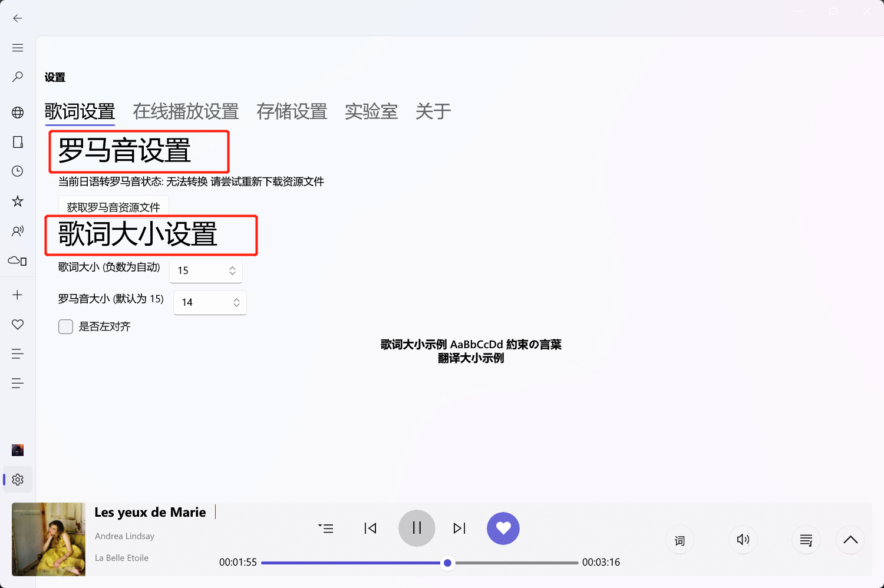
Task: Pause the playing track
Action: 417,528
